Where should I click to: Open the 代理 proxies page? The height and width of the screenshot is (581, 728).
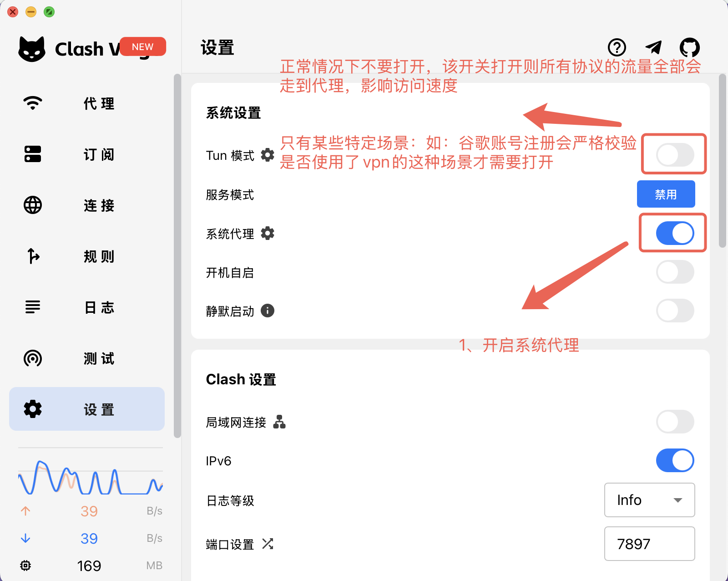[87, 103]
